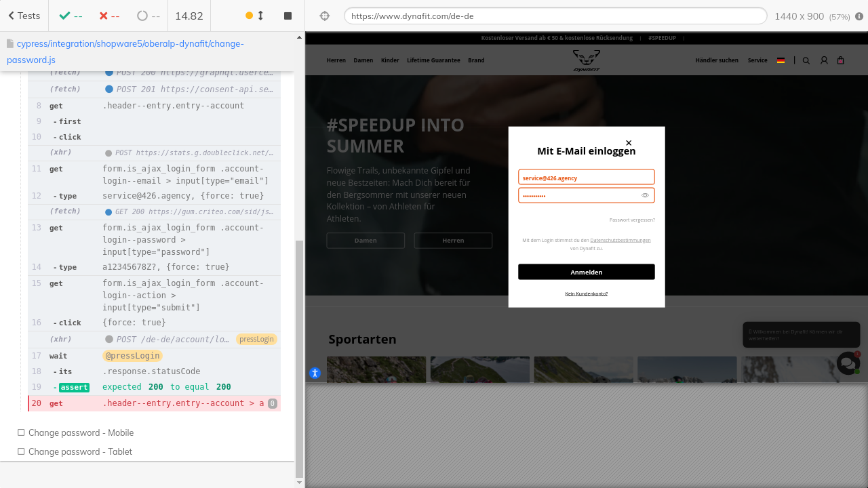Open site search via magnifier icon
The height and width of the screenshot is (488, 868).
[806, 60]
